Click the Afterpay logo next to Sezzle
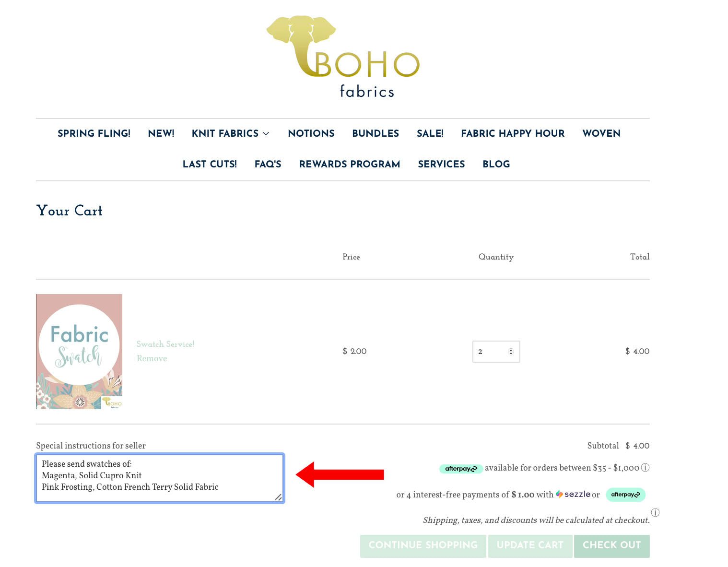Image resolution: width=728 pixels, height=567 pixels. (625, 495)
